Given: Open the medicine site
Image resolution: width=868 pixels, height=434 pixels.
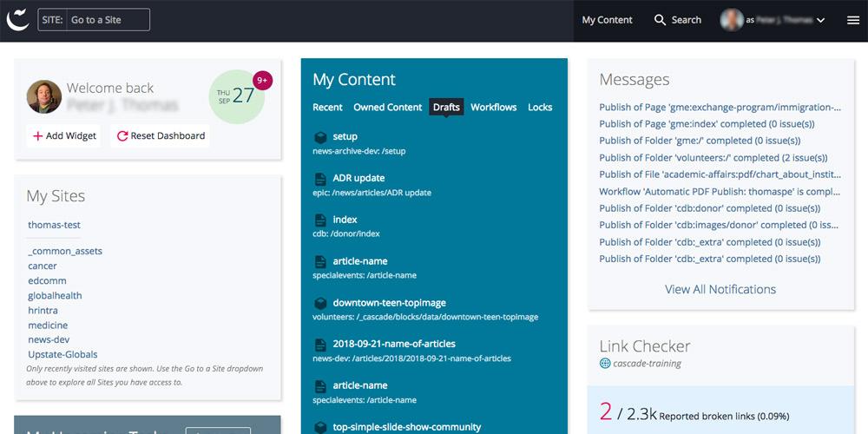Looking at the screenshot, I should (x=48, y=325).
